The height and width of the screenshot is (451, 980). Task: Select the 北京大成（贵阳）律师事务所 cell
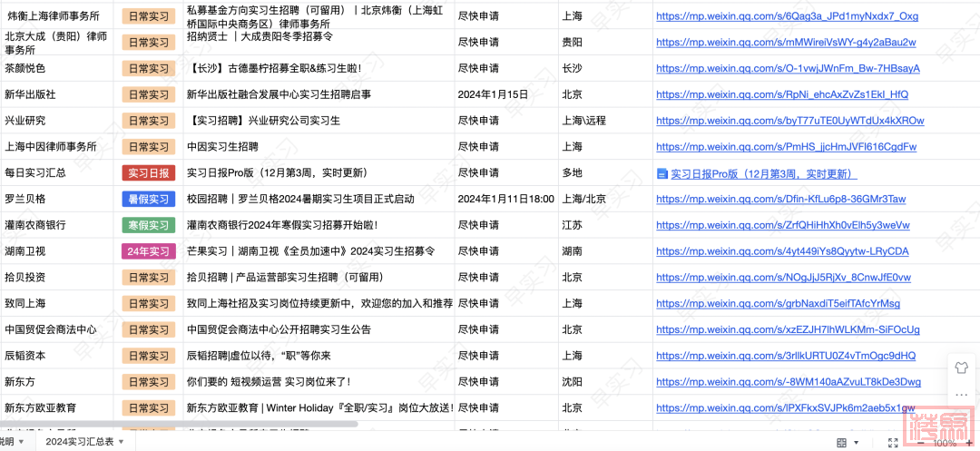pyautogui.click(x=56, y=43)
